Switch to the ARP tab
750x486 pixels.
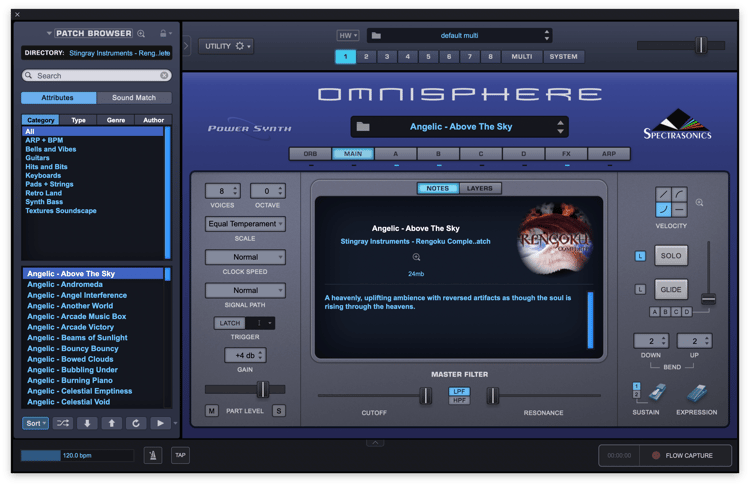click(609, 154)
